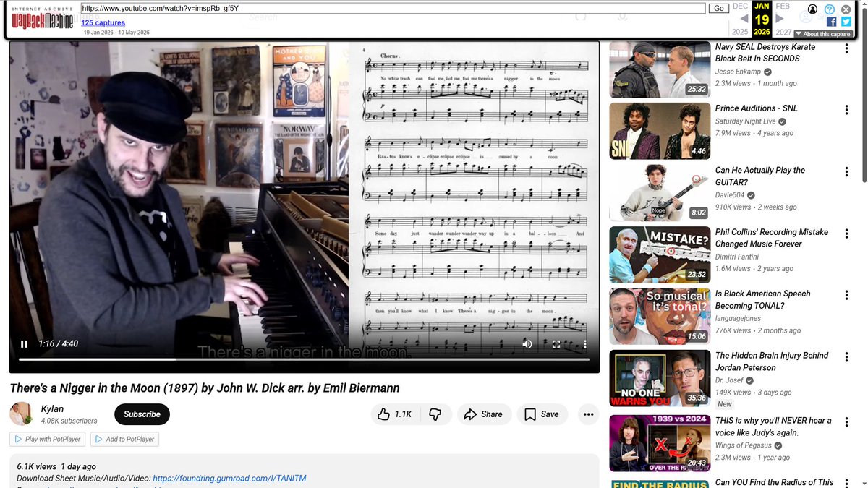Click title 'Prince Auditions - SNL'
Viewport: 868px width, 488px height.
pyautogui.click(x=757, y=108)
